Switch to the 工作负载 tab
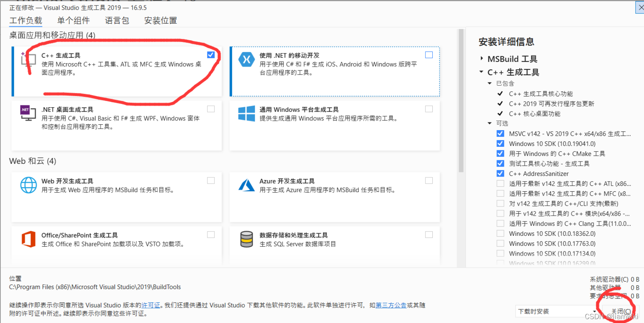This screenshot has height=323, width=644. [26, 21]
